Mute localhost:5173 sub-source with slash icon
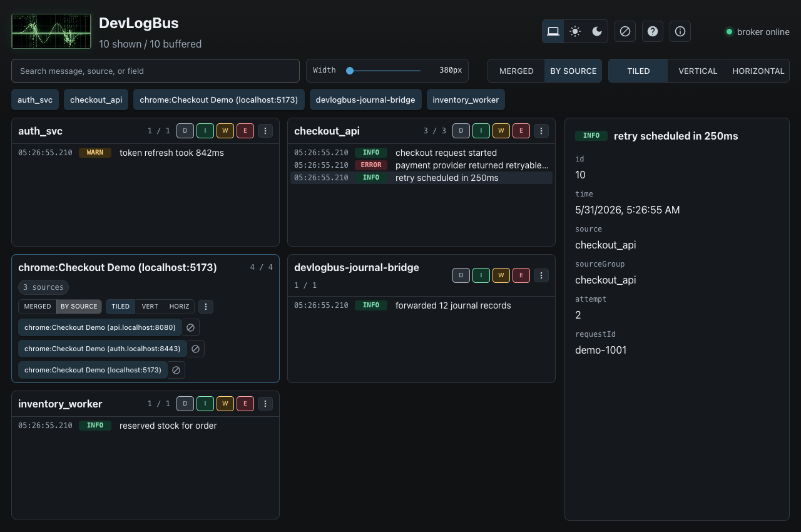Image resolution: width=801 pixels, height=532 pixels. coord(176,370)
